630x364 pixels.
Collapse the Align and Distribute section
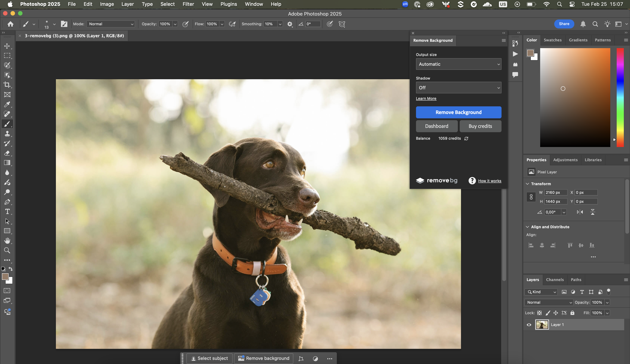tap(527, 227)
